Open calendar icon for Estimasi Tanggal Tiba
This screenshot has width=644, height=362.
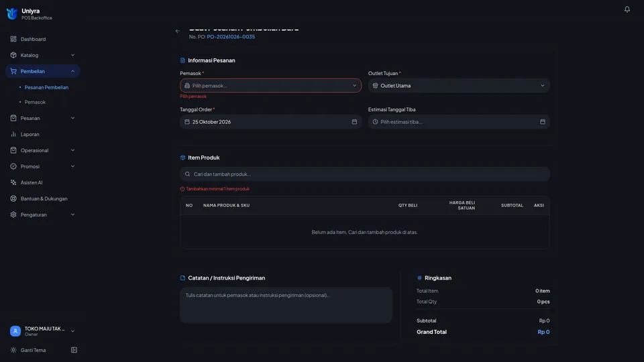pyautogui.click(x=543, y=122)
